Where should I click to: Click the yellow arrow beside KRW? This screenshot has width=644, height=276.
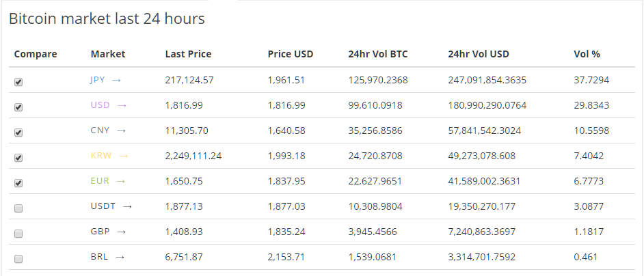[x=124, y=156]
